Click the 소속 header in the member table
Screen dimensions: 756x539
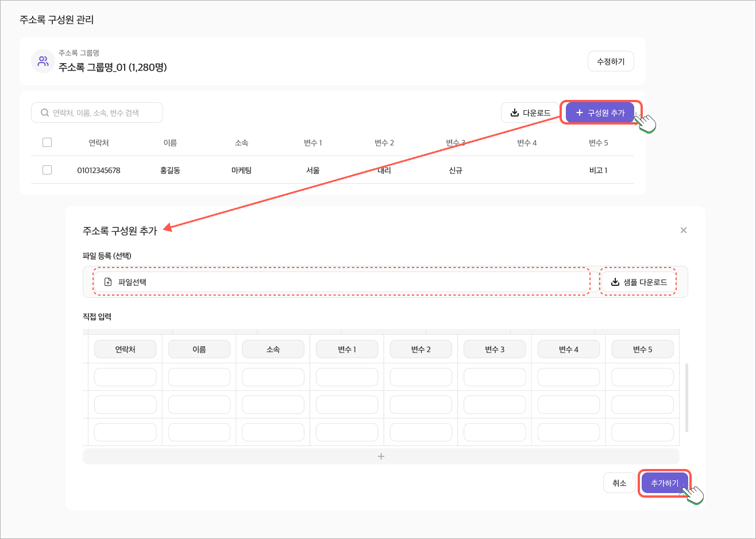click(241, 142)
